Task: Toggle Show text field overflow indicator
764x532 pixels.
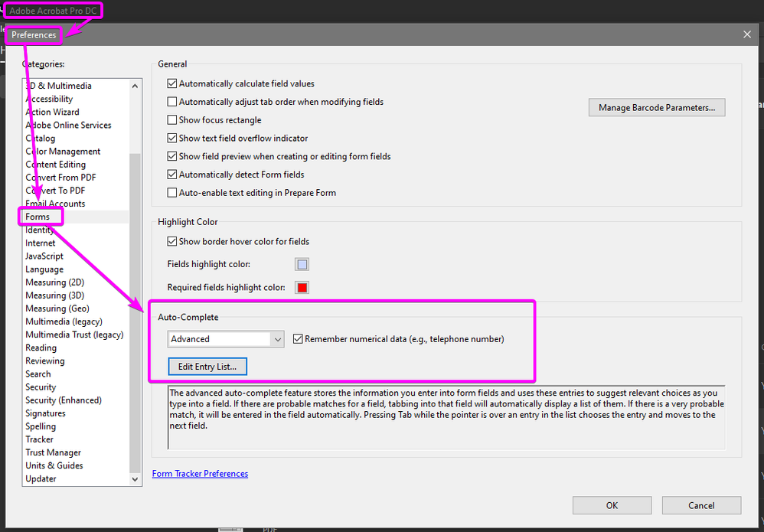Action: click(172, 139)
